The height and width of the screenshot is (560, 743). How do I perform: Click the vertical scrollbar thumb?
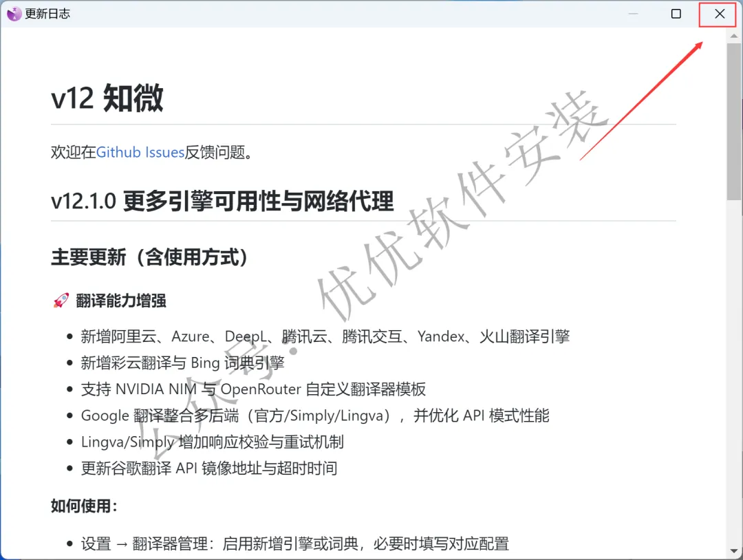pyautogui.click(x=733, y=122)
